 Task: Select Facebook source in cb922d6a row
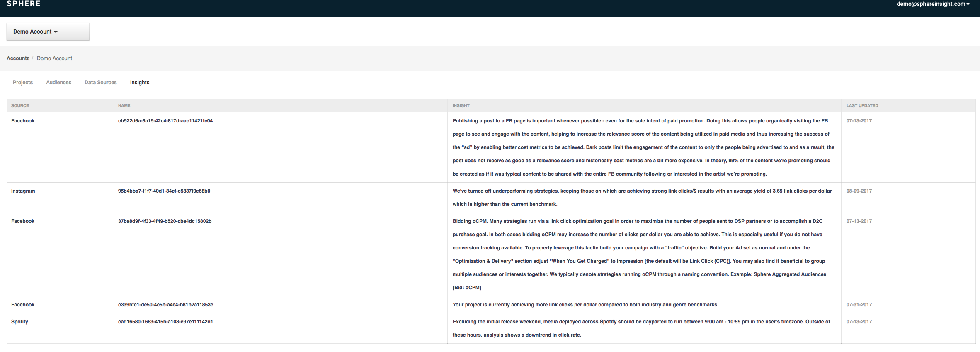[23, 121]
